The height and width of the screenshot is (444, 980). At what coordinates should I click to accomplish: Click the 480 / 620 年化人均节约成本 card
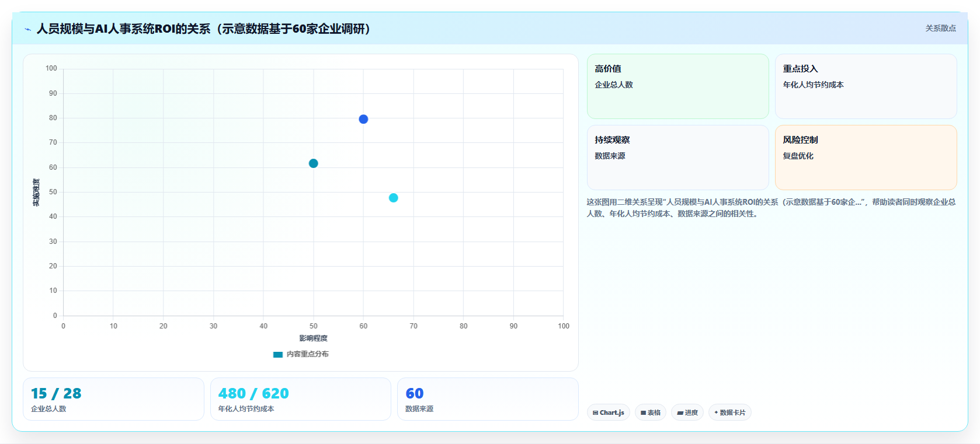pyautogui.click(x=301, y=399)
